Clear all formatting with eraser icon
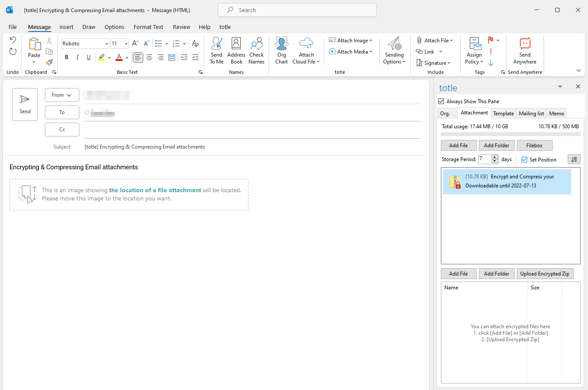 (195, 43)
